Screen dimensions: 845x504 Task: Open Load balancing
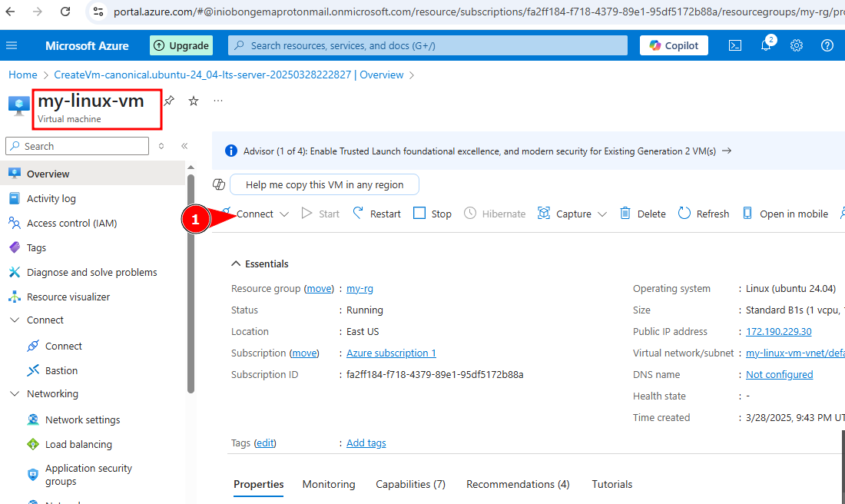(78, 444)
